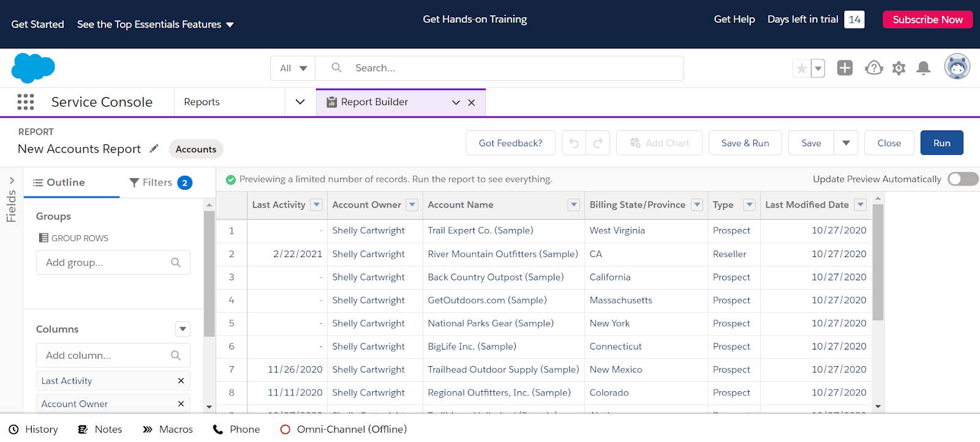Click Get Help in the banner
Screen dimensions: 980x442
point(734,20)
